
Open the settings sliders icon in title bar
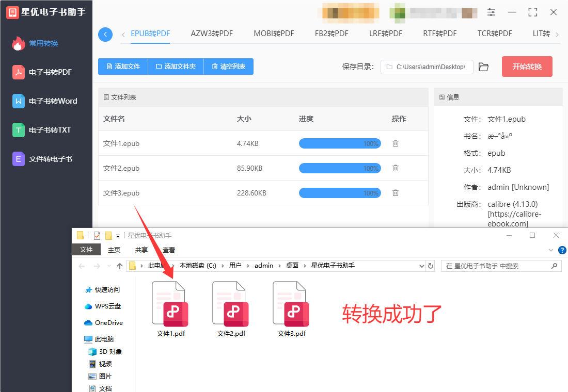pos(491,12)
